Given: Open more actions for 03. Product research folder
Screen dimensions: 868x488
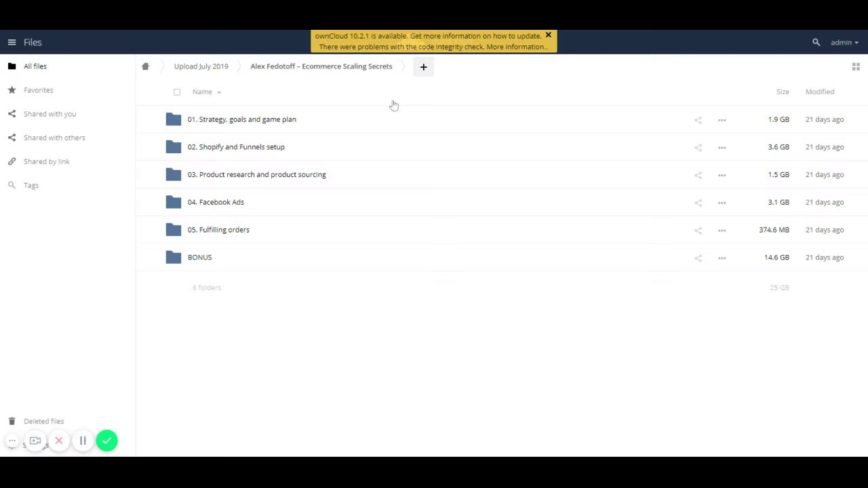Looking at the screenshot, I should pyautogui.click(x=722, y=175).
